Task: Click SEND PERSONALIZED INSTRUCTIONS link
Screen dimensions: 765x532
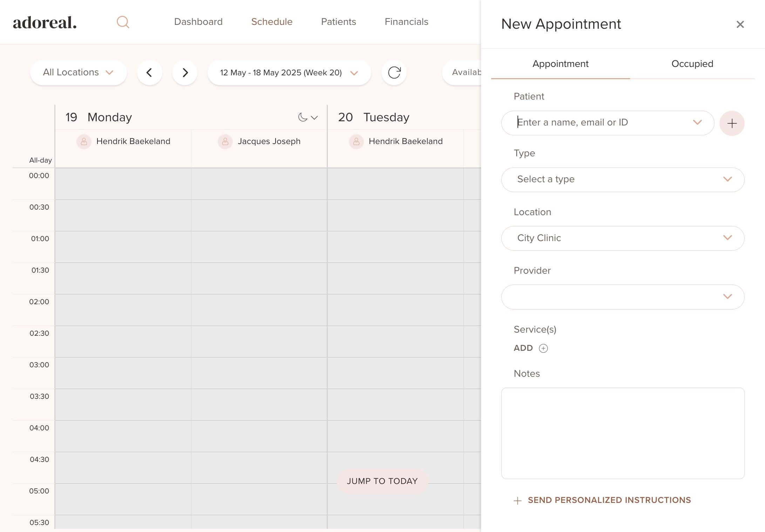Action: point(609,500)
